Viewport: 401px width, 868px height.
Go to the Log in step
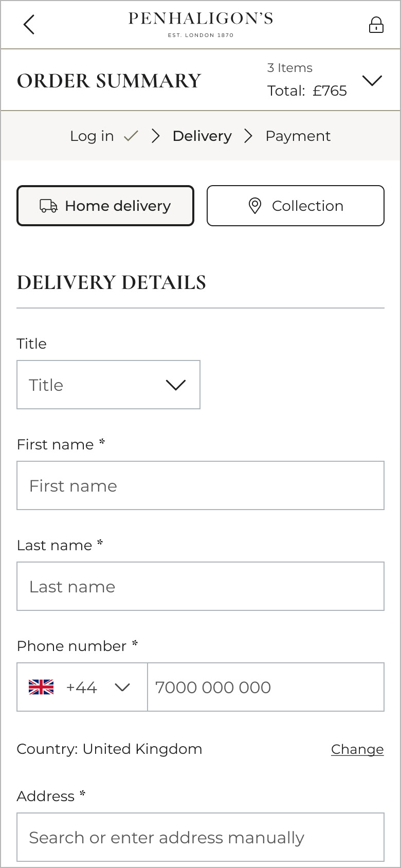pyautogui.click(x=92, y=136)
